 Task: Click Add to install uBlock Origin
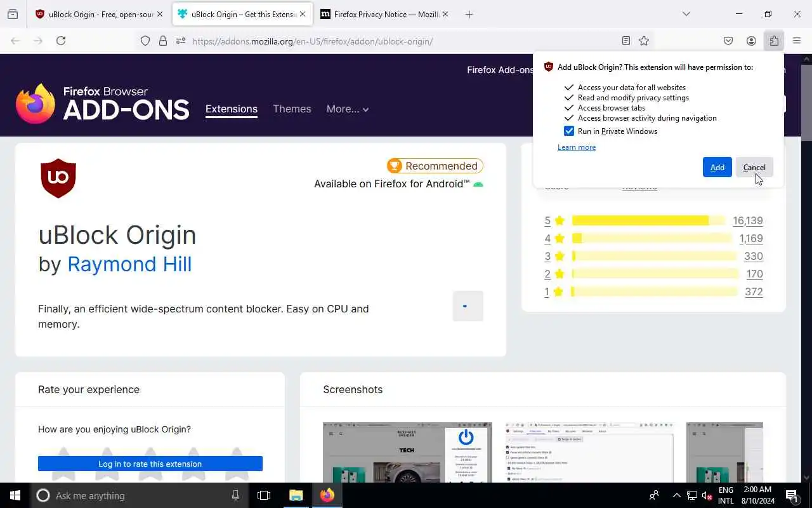point(717,167)
